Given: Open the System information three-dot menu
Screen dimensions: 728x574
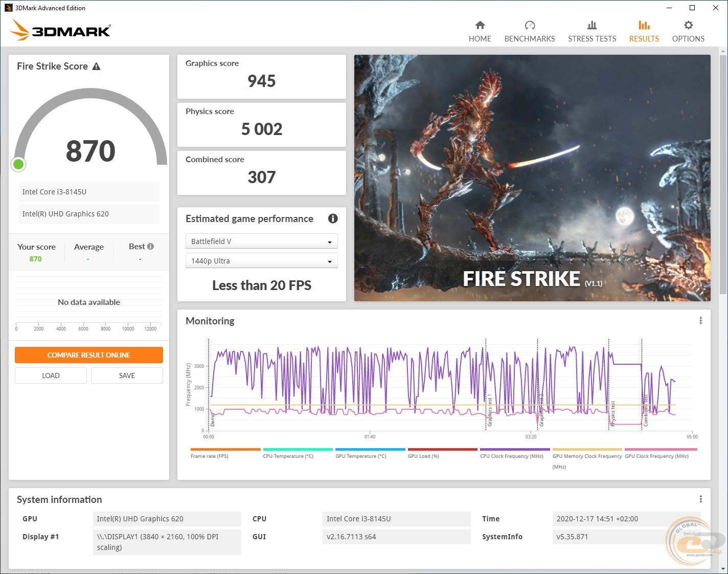Looking at the screenshot, I should [x=700, y=499].
